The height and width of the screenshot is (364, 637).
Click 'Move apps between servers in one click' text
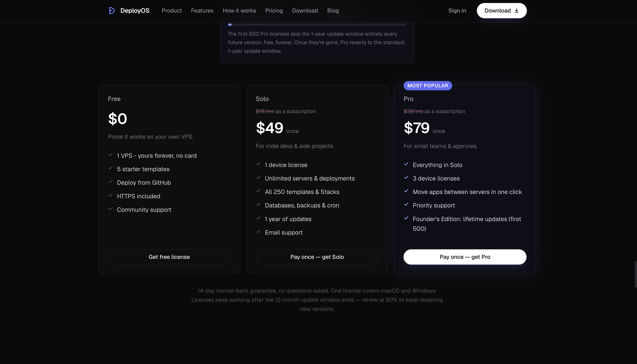click(467, 192)
